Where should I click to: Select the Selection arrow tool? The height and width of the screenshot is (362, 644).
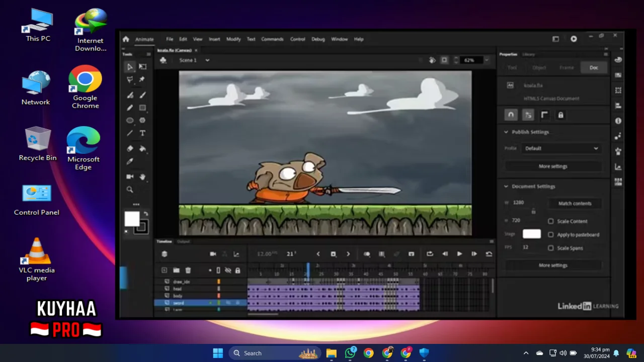130,66
